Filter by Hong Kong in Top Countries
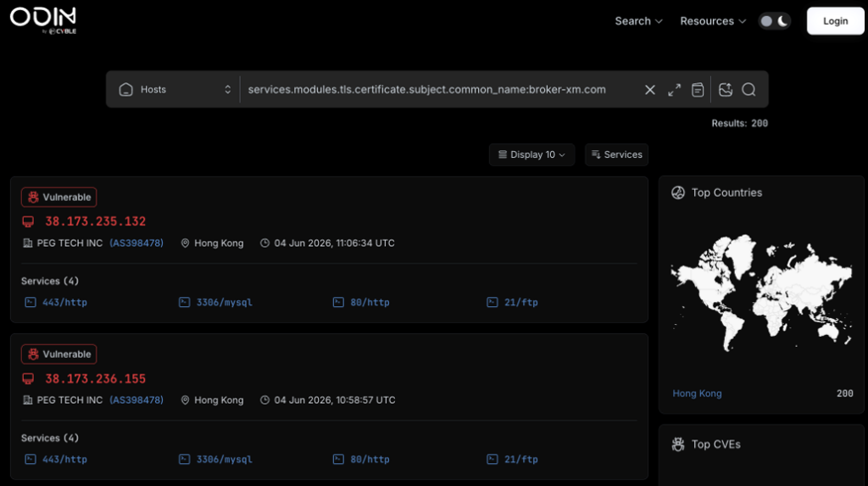This screenshot has width=868, height=486. point(697,394)
